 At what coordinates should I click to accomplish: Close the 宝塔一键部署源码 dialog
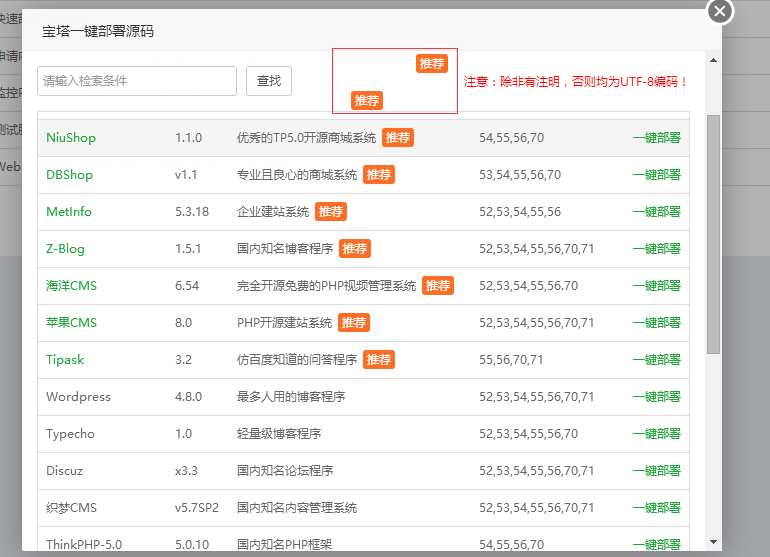pos(720,11)
